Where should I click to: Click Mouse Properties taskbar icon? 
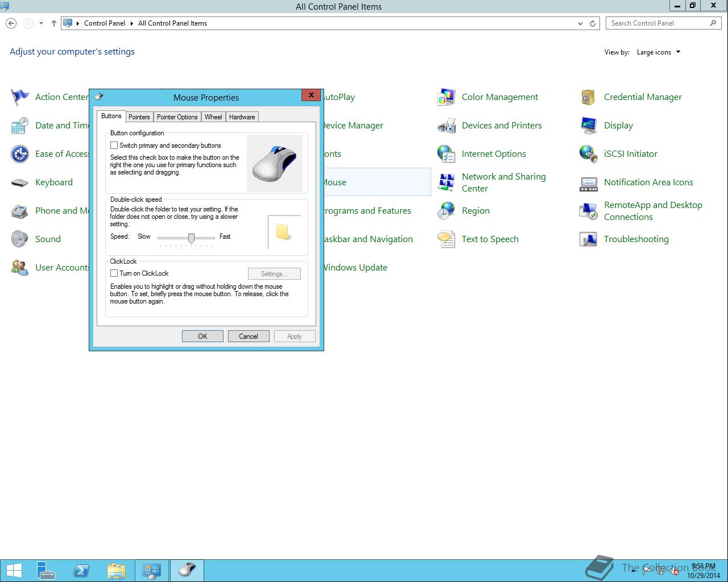coord(187,571)
